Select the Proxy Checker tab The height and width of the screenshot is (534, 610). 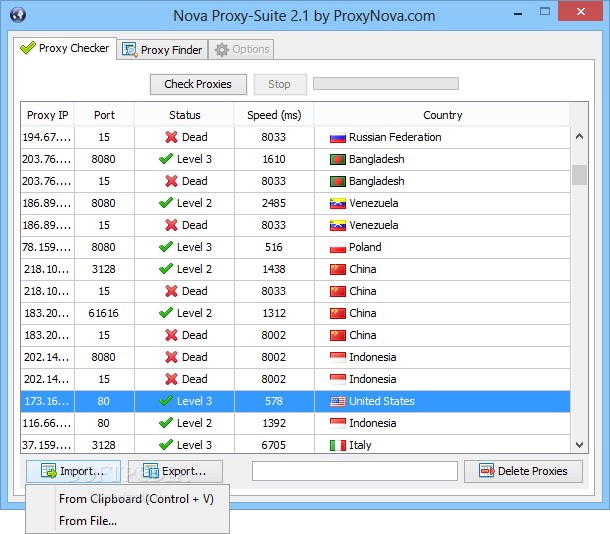65,48
